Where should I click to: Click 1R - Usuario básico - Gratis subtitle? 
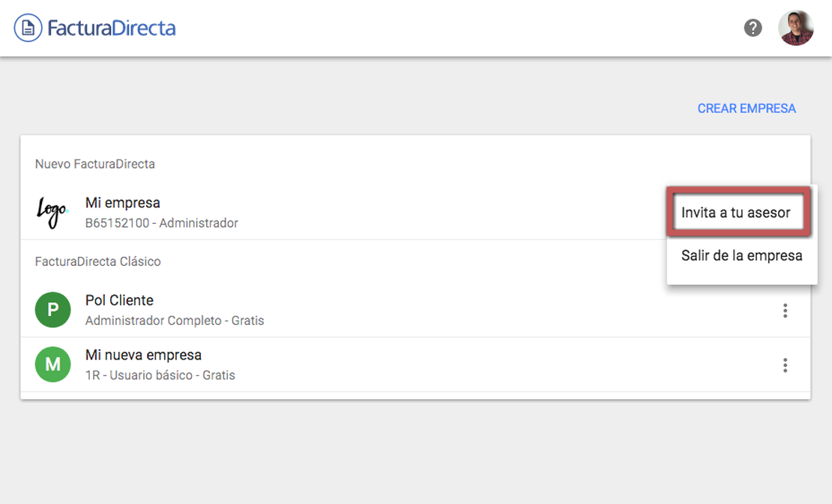[x=160, y=375]
